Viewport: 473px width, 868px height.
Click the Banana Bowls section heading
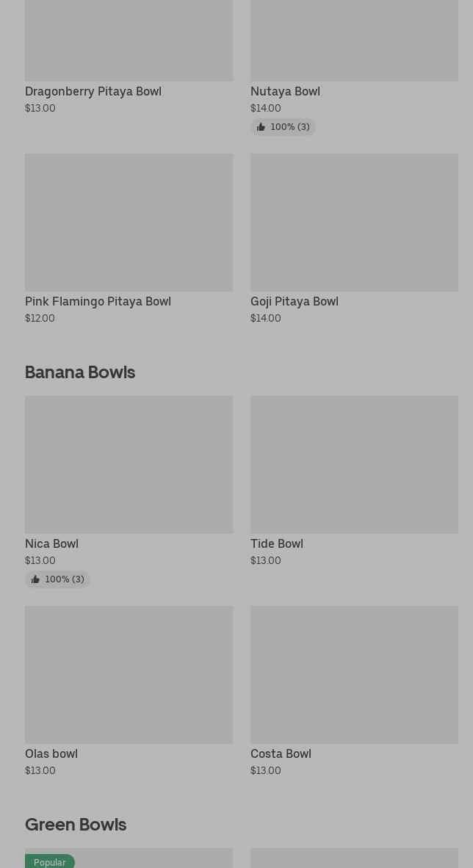click(x=80, y=372)
